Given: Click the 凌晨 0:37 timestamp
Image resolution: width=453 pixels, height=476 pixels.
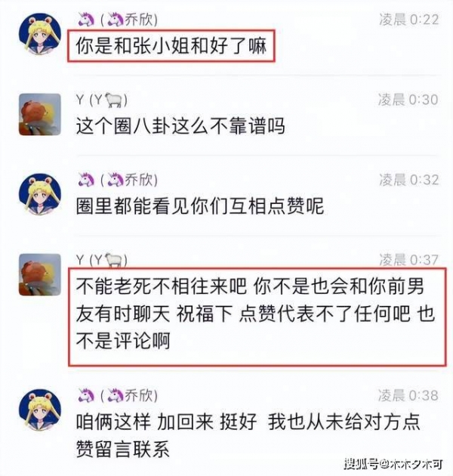Looking at the screenshot, I should click(x=408, y=260).
